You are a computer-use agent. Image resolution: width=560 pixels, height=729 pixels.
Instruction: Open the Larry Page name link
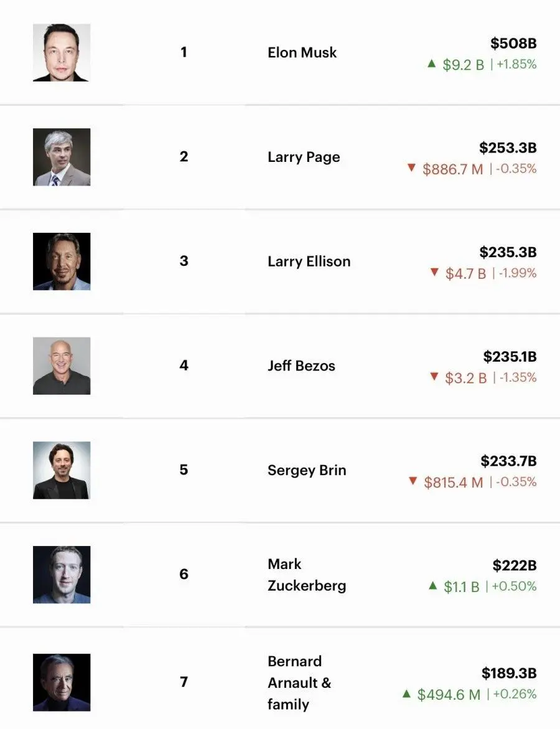click(304, 157)
